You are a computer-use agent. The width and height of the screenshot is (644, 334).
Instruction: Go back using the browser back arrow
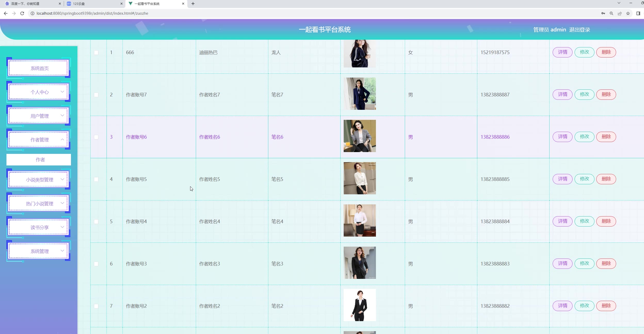pos(6,13)
